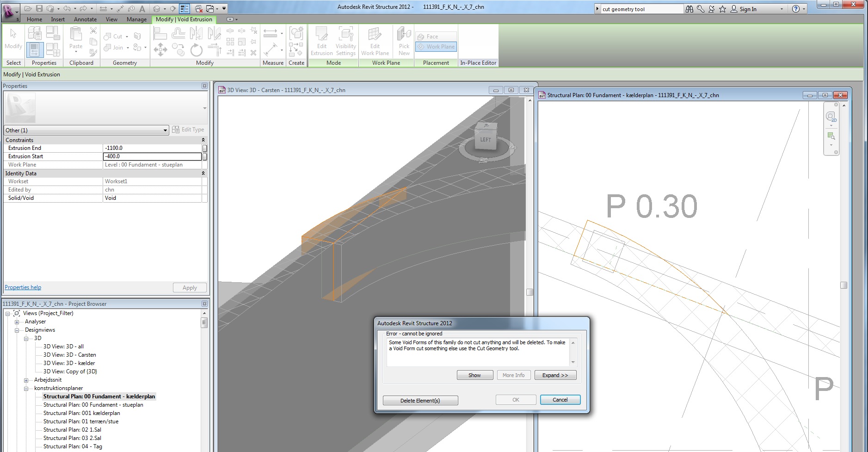Toggle the Properties palette button in ribbon

pyautogui.click(x=35, y=50)
